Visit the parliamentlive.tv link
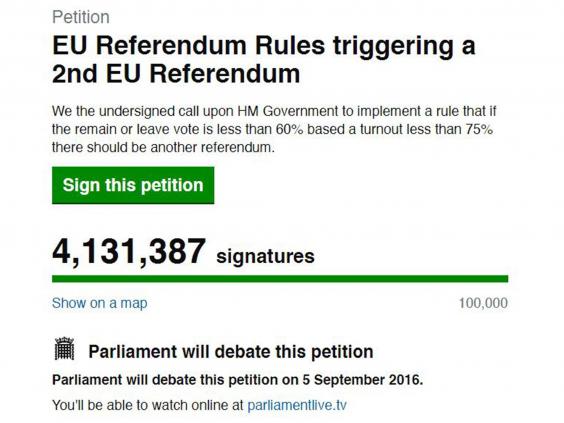 coord(297,405)
